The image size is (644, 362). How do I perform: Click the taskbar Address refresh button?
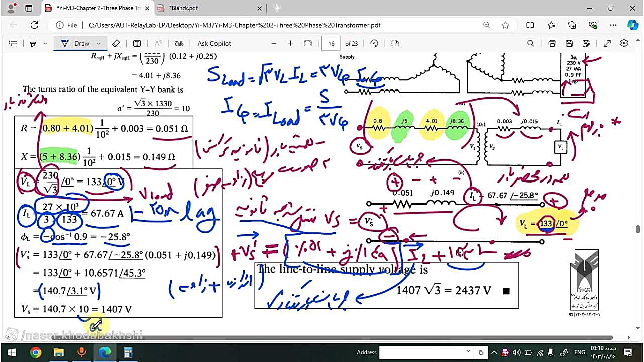pos(481,352)
